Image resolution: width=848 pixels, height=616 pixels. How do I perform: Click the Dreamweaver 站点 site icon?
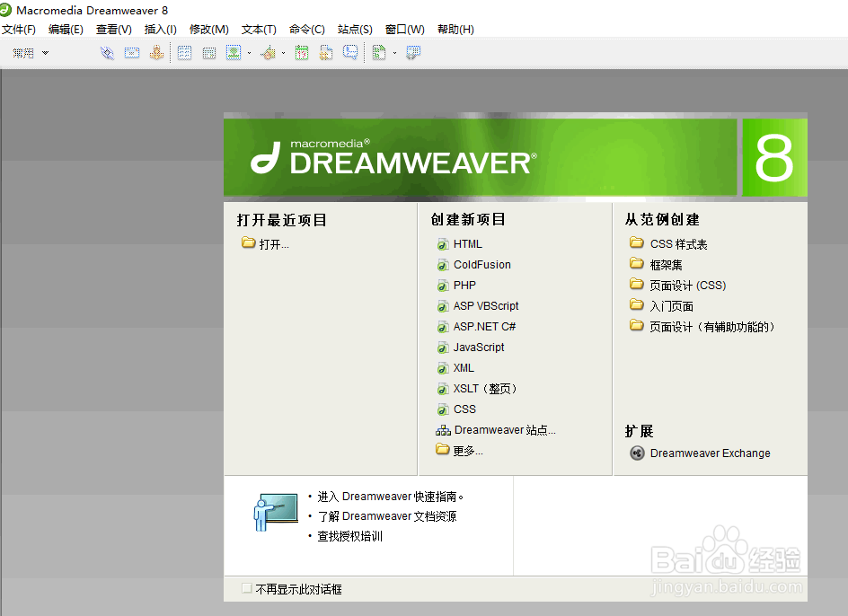(443, 430)
